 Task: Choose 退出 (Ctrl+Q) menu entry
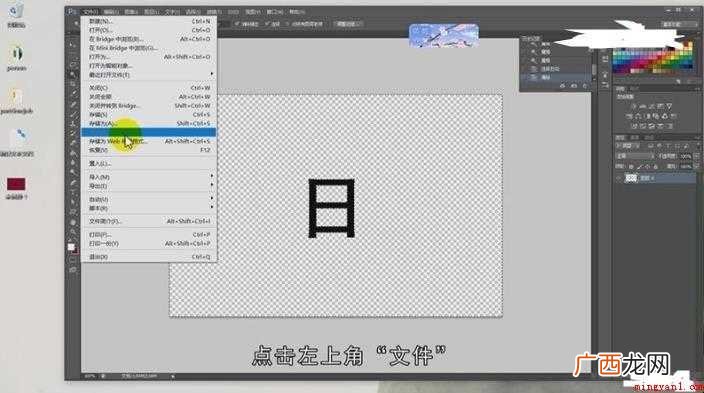coord(149,256)
